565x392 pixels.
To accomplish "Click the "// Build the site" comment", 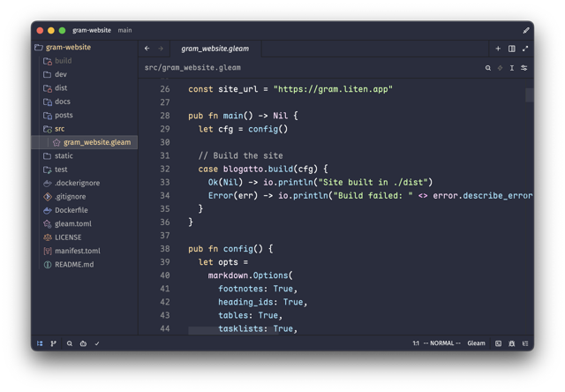I will click(240, 155).
